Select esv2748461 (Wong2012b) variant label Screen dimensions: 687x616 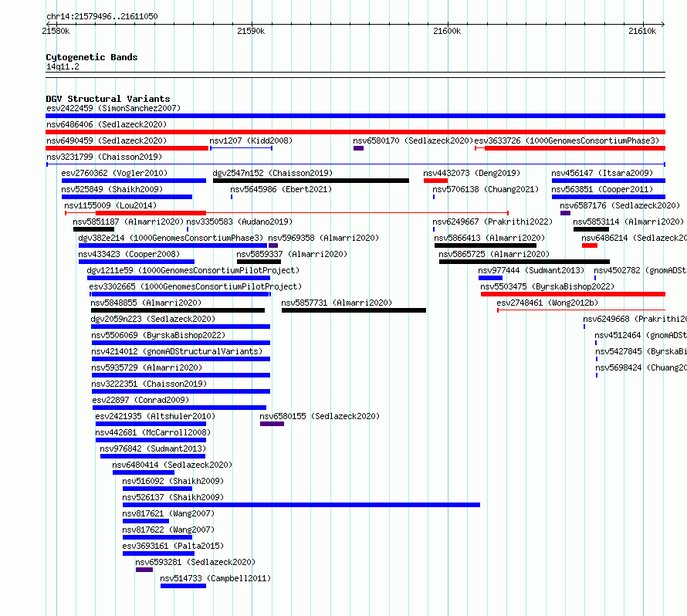click(x=547, y=303)
